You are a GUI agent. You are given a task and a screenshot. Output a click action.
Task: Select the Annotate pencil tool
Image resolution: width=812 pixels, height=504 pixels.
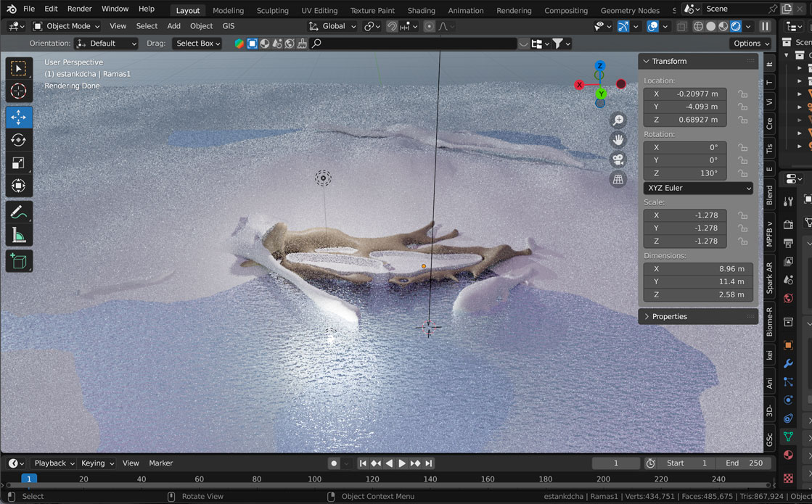pos(19,212)
